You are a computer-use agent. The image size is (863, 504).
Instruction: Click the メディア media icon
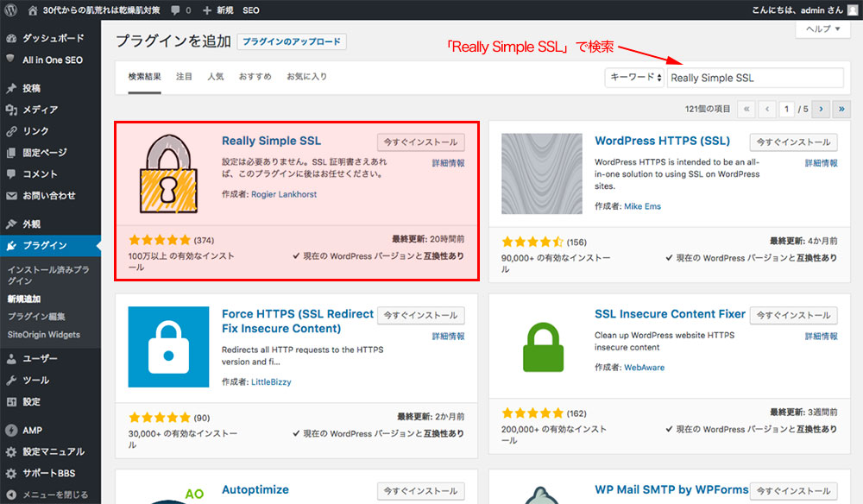coord(11,110)
